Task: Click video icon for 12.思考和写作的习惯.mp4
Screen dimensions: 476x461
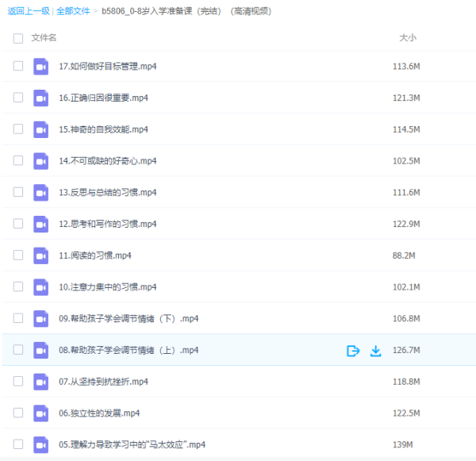Action: tap(41, 225)
